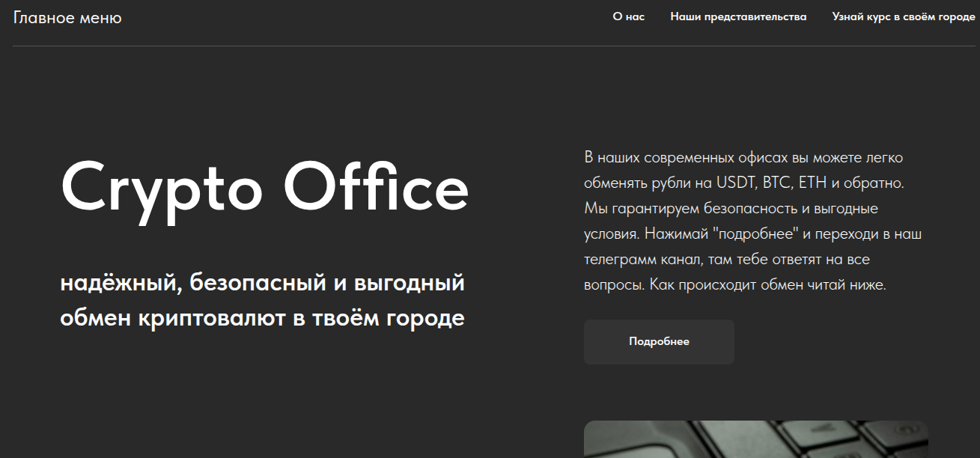Click the subtitle line starting with надёжный
The height and width of the screenshot is (458, 980).
click(x=262, y=284)
